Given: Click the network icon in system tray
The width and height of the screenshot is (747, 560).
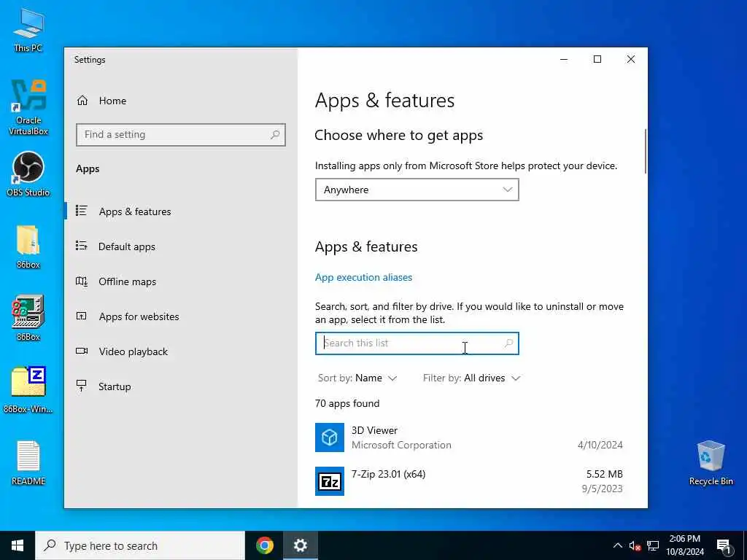Looking at the screenshot, I should tap(653, 545).
